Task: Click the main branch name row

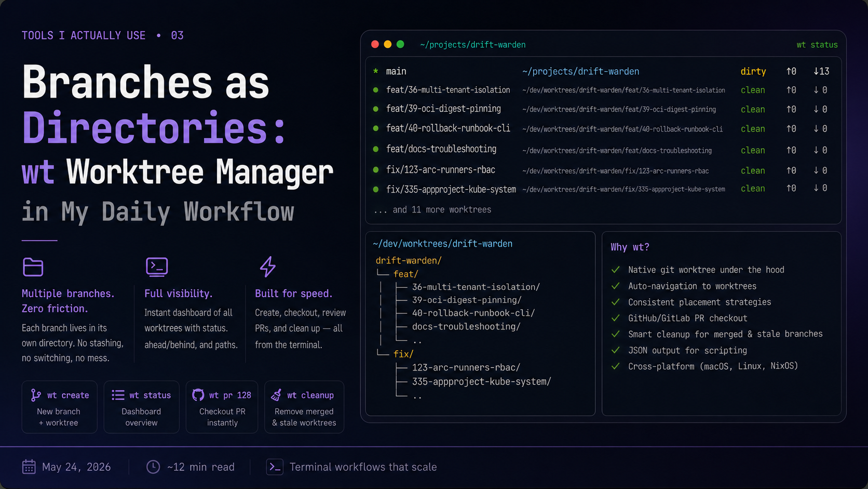Action: (x=396, y=71)
